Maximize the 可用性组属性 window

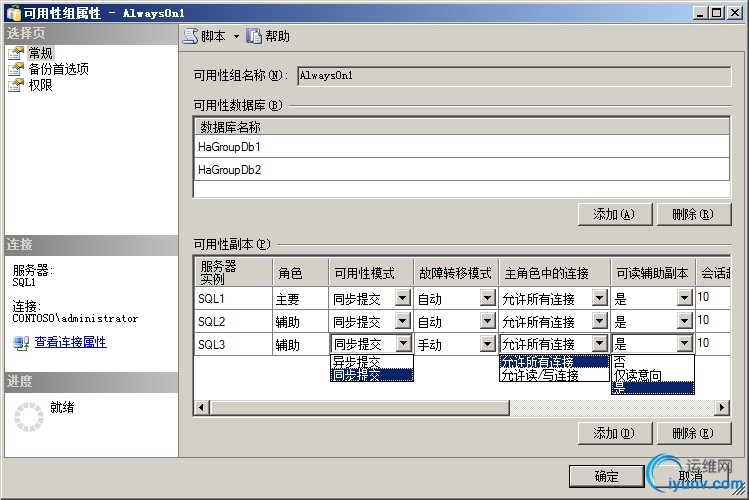(x=717, y=13)
